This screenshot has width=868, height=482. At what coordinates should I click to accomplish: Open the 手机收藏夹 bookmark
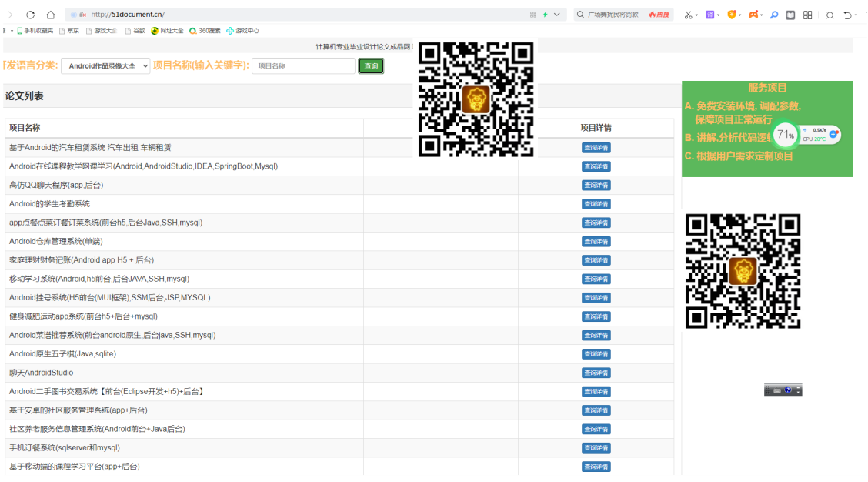click(x=35, y=31)
